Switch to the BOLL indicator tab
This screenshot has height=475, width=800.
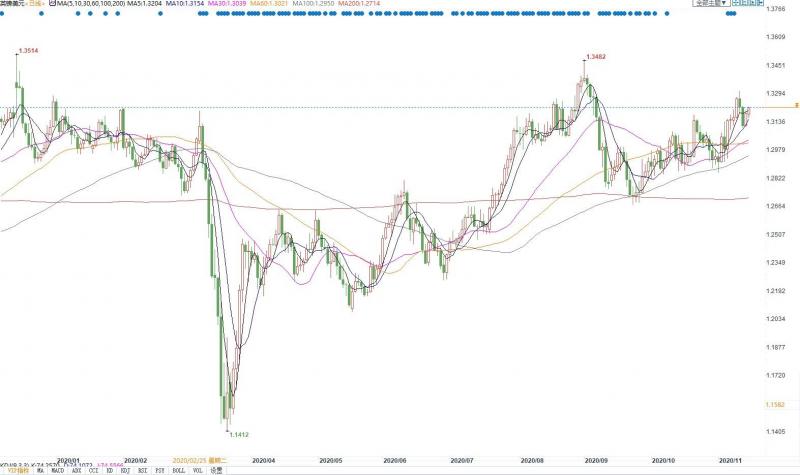(179, 471)
